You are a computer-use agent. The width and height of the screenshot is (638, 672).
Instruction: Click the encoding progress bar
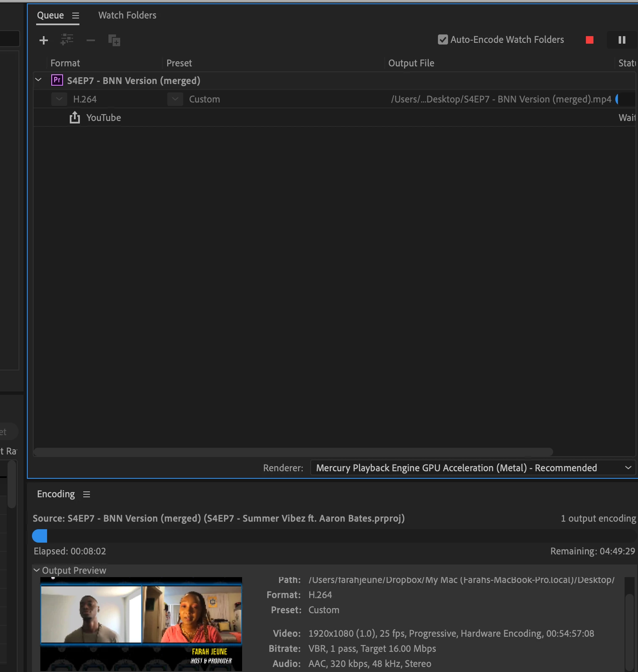click(334, 536)
